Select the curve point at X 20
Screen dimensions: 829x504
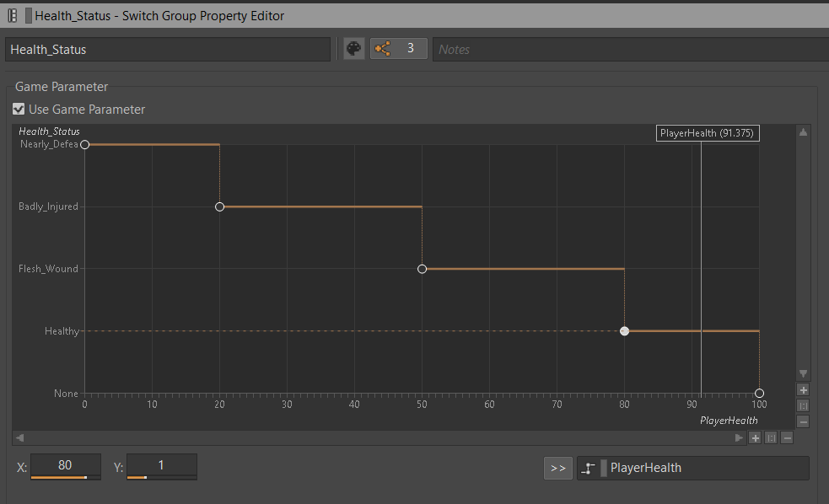point(219,206)
